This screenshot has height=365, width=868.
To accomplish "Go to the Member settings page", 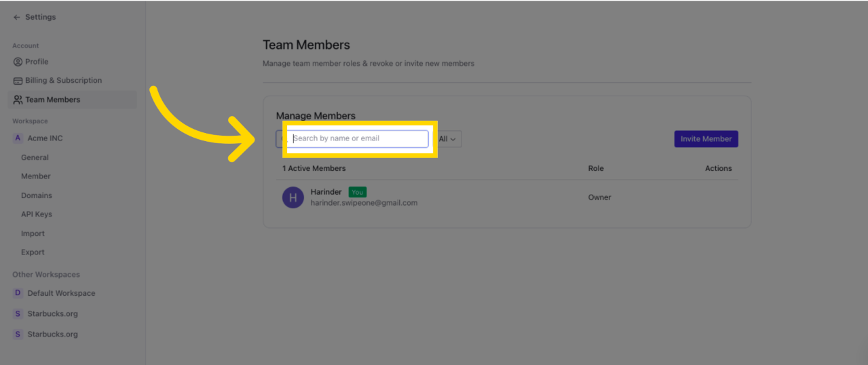I will pos(36,176).
